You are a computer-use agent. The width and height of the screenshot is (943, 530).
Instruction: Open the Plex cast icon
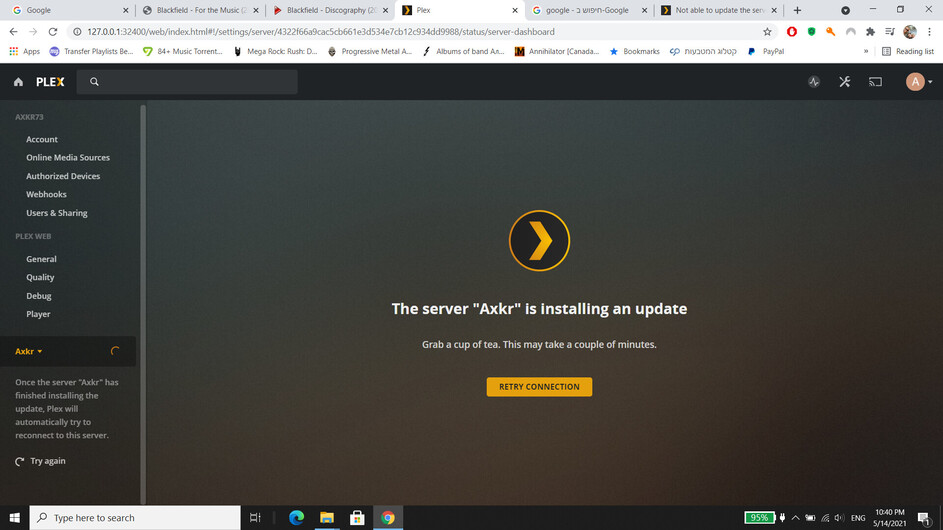click(875, 82)
